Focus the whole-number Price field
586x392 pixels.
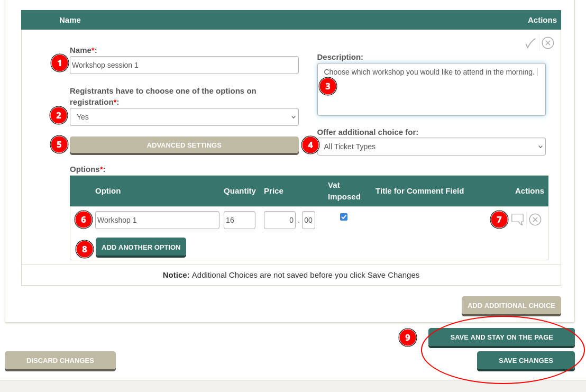pos(279,220)
